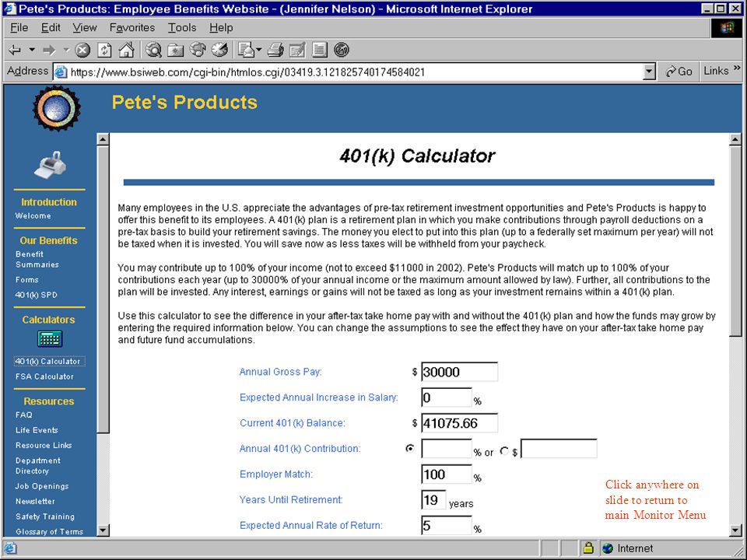Open the Favorites menu
This screenshot has width=747, height=560.
[132, 28]
